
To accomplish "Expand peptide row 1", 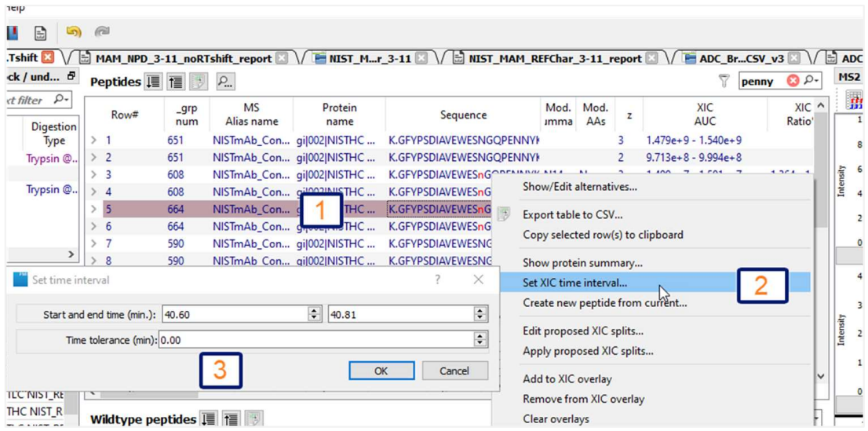I will [94, 141].
